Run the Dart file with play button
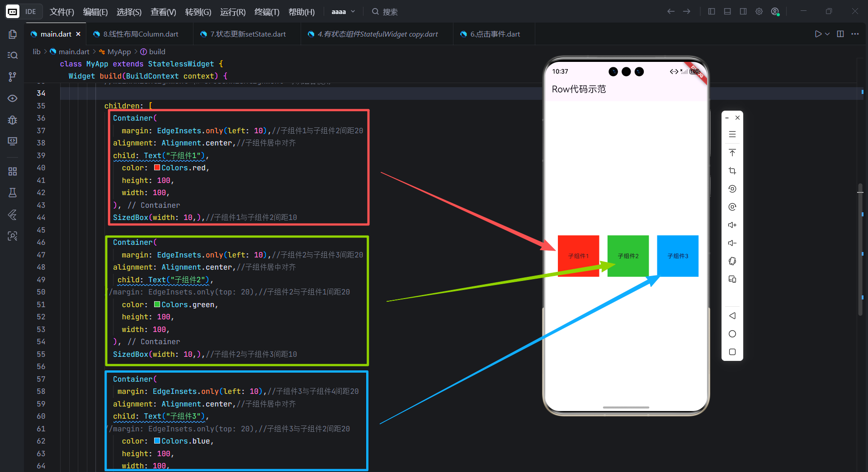 click(x=818, y=34)
